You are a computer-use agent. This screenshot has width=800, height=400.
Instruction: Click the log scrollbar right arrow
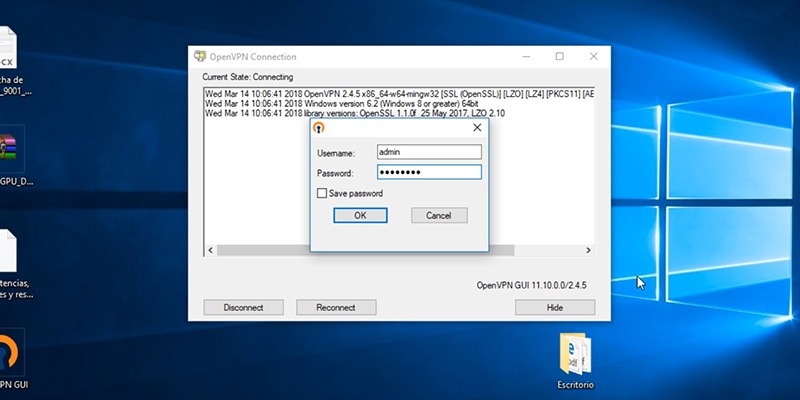pyautogui.click(x=588, y=251)
